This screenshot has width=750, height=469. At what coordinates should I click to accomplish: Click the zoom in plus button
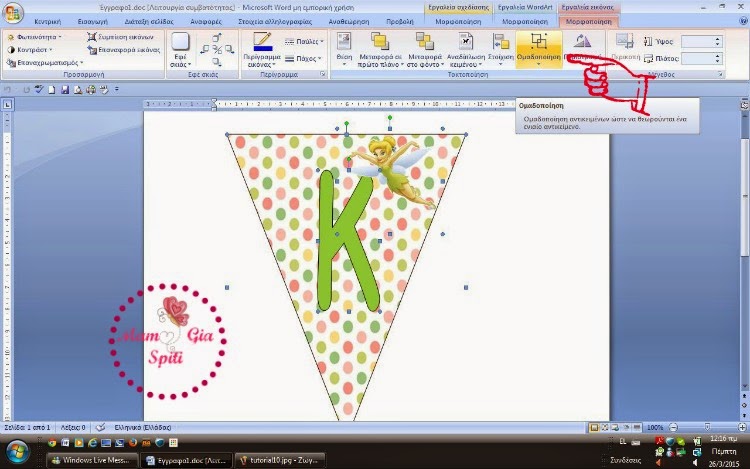(x=742, y=427)
